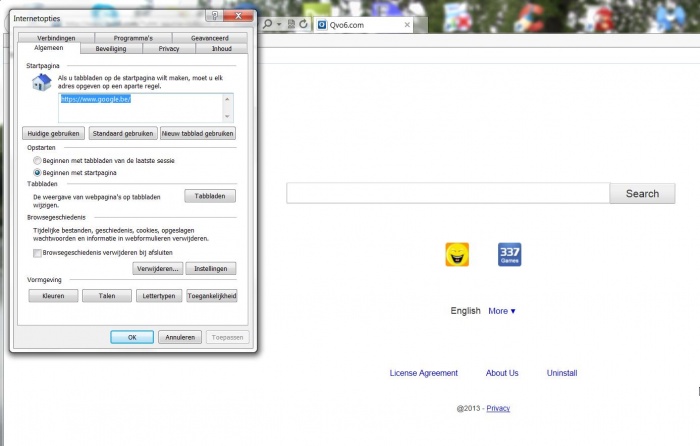700x446 pixels.
Task: Open the 337 Games tile
Action: [509, 254]
